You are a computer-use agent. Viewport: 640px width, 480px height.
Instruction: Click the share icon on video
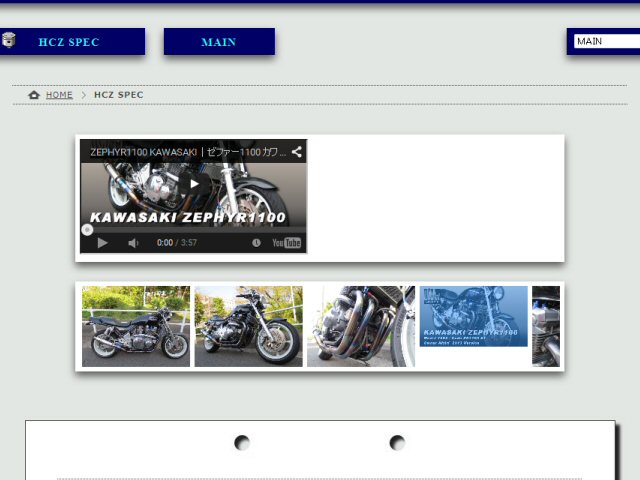[297, 152]
